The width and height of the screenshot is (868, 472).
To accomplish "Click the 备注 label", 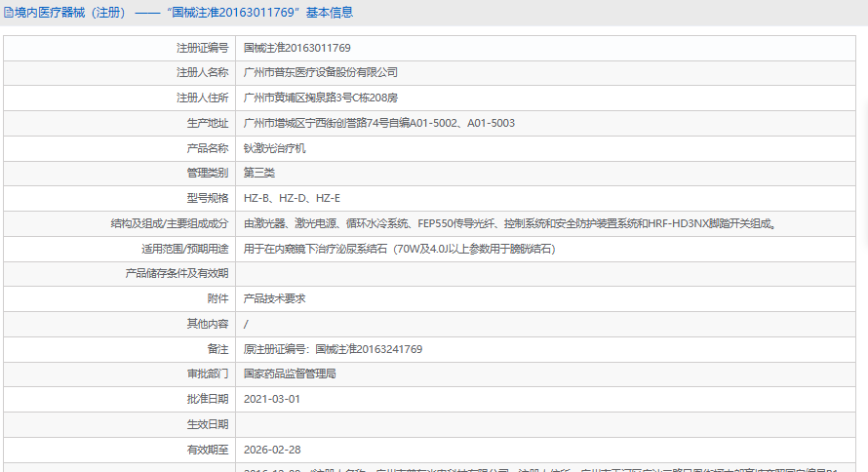I will (x=217, y=349).
